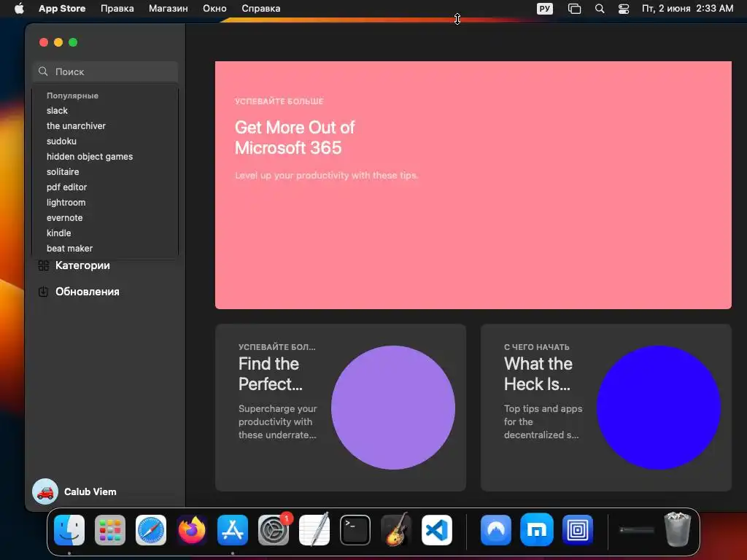Click the blue circle artwork
The height and width of the screenshot is (560, 747).
pyautogui.click(x=659, y=408)
